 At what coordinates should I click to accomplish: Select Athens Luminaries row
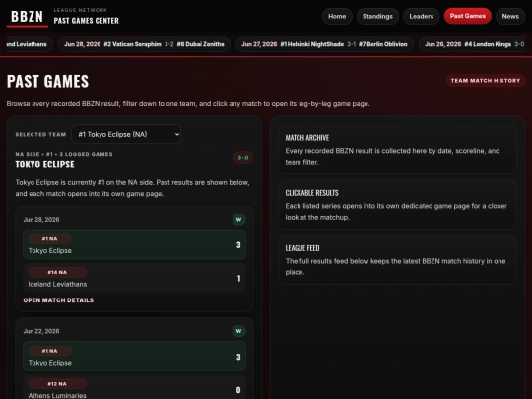pos(134,387)
